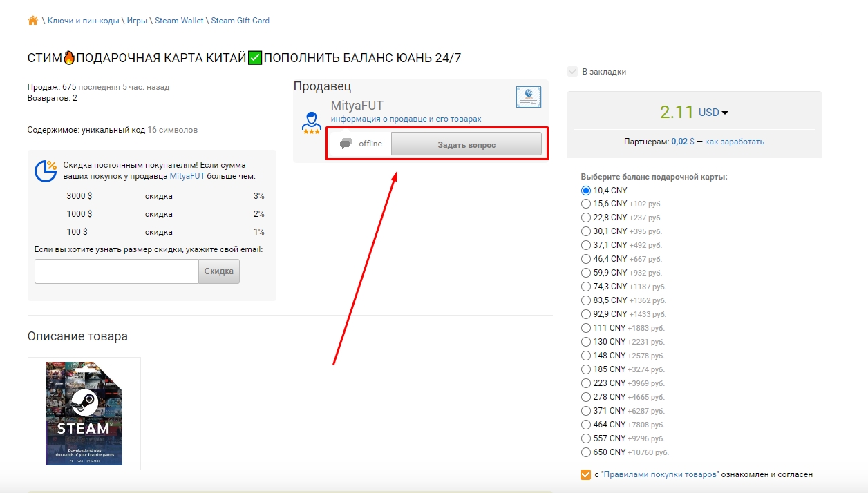Select the 557 CNY option

pos(586,438)
